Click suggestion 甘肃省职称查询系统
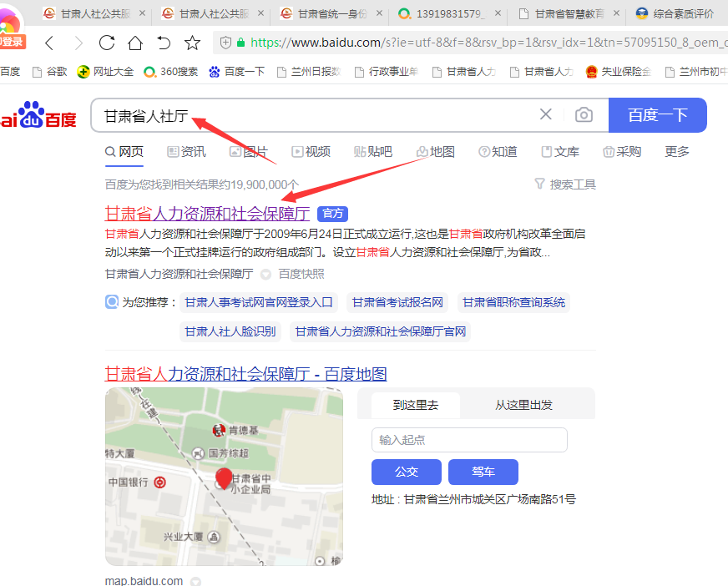The image size is (728, 586). click(513, 302)
